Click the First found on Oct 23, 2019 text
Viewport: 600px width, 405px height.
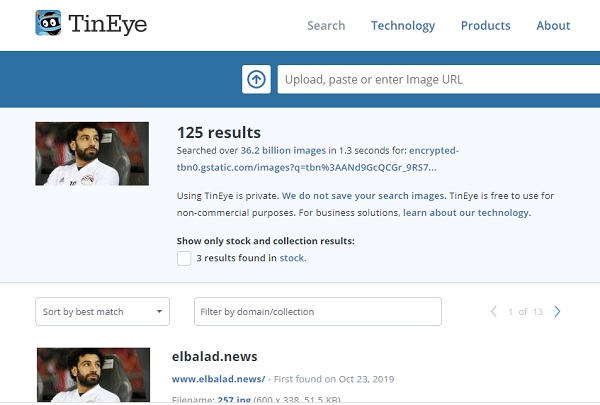point(334,379)
